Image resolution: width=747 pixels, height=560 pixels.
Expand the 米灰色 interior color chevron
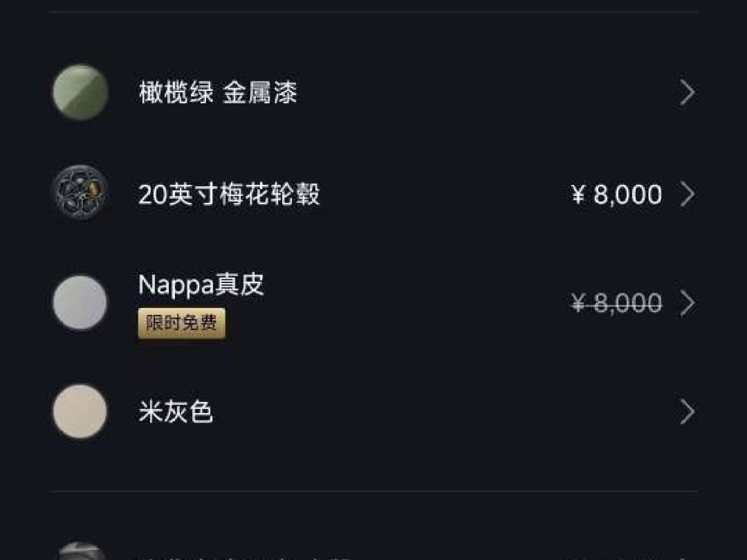coord(687,412)
